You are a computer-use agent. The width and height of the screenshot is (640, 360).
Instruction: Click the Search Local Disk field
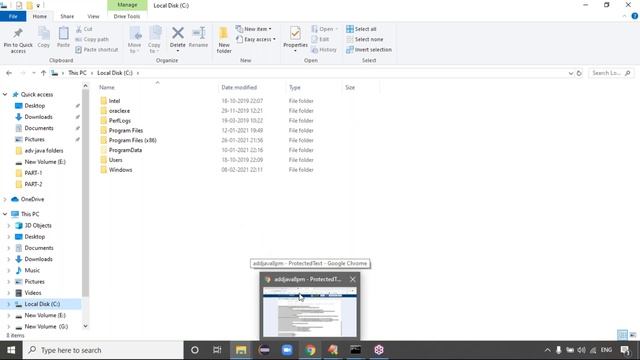click(611, 73)
